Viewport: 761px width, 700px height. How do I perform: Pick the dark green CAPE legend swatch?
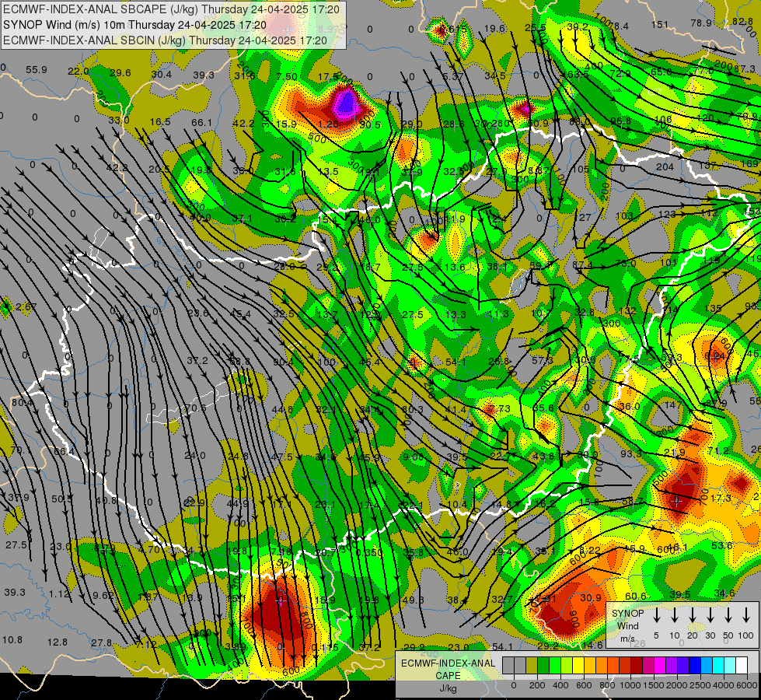[543, 665]
